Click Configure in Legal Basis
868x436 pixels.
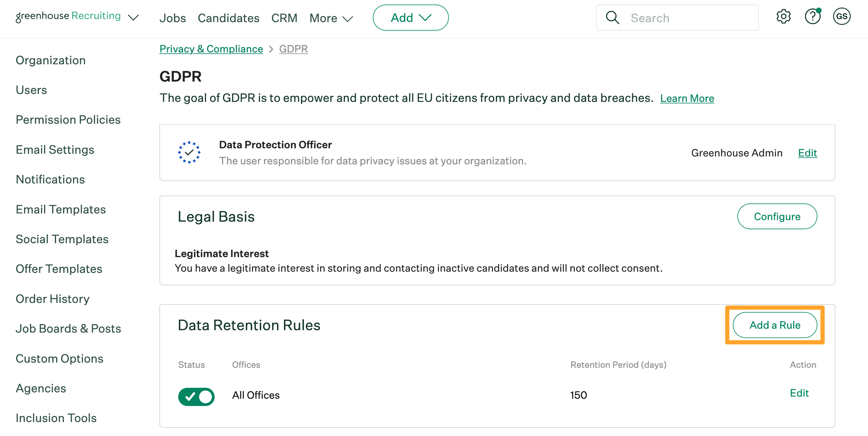point(777,216)
